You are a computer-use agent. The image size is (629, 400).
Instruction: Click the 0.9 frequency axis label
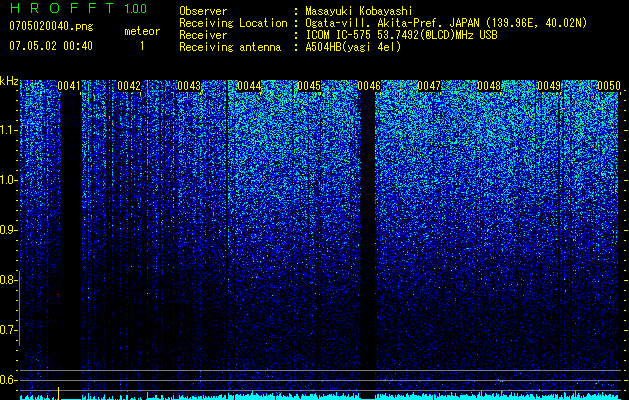(x=8, y=230)
